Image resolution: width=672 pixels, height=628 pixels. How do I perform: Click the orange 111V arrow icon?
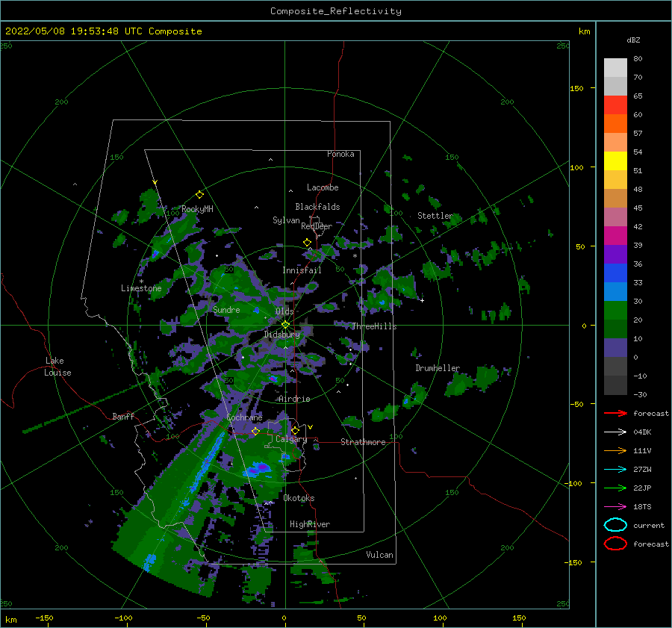pyautogui.click(x=615, y=450)
